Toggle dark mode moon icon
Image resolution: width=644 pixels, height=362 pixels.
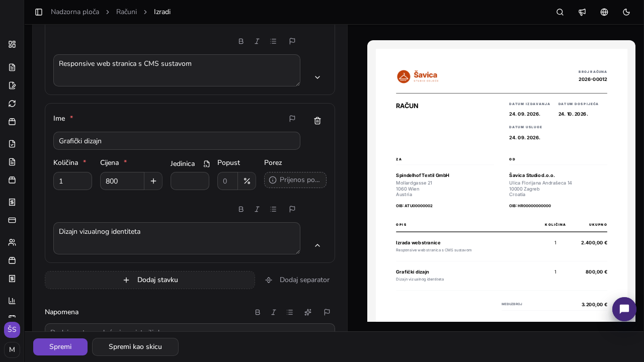(x=626, y=12)
